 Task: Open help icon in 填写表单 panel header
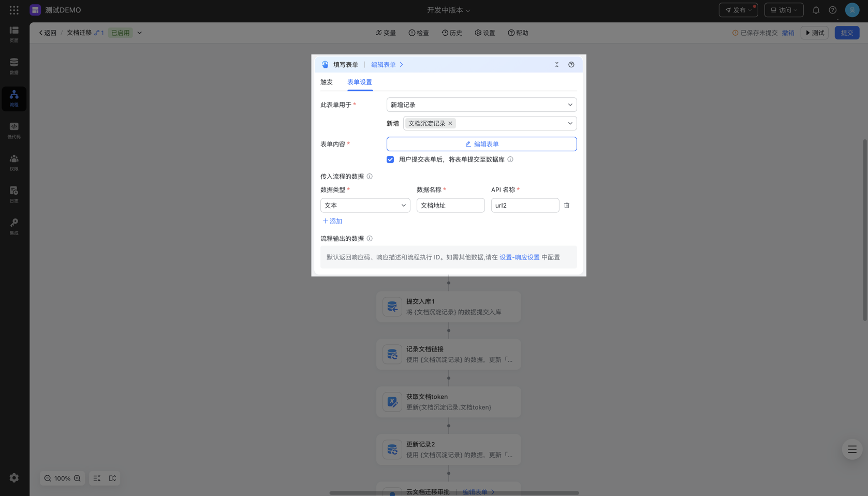(x=571, y=65)
